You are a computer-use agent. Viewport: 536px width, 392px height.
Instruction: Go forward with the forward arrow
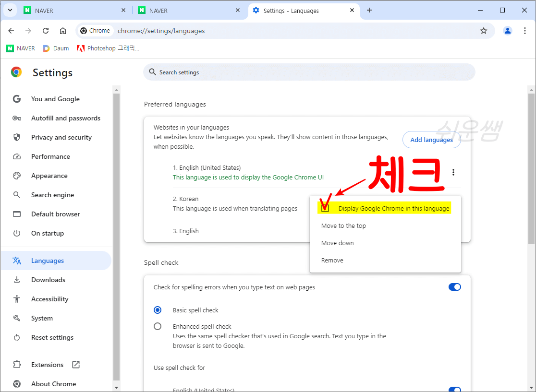(28, 31)
